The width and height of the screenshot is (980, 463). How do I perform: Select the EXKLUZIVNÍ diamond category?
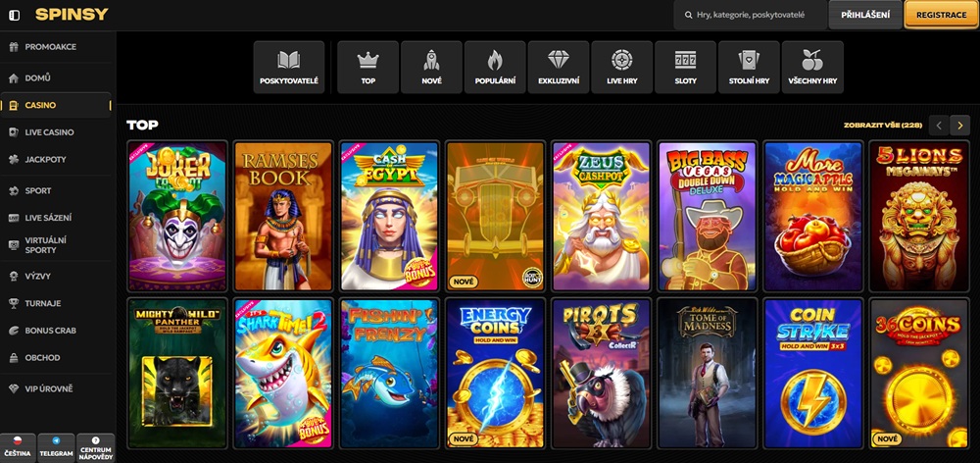pyautogui.click(x=559, y=67)
